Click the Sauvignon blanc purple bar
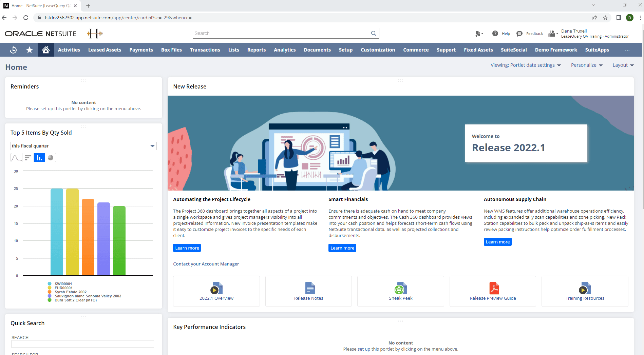This screenshot has height=355, width=644. click(x=103, y=239)
